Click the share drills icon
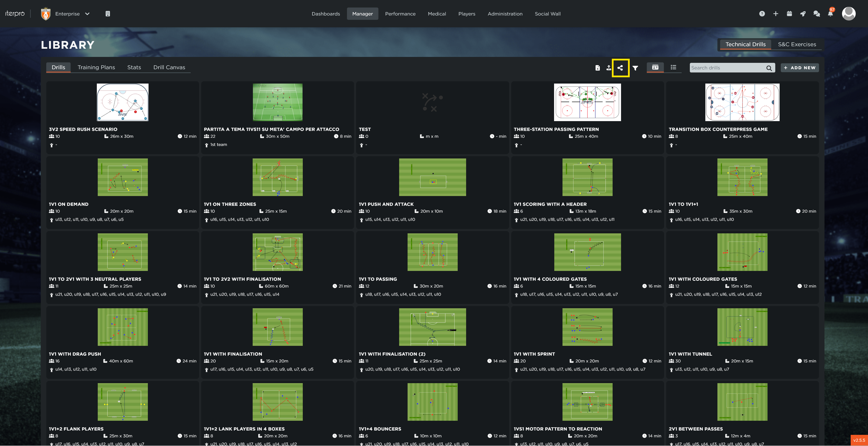This screenshot has height=446, width=868. [x=620, y=68]
